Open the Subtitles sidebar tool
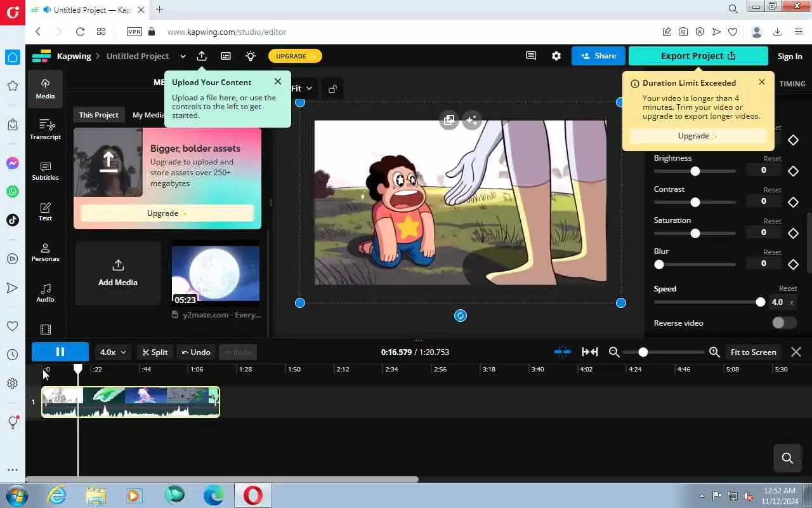 (45, 170)
